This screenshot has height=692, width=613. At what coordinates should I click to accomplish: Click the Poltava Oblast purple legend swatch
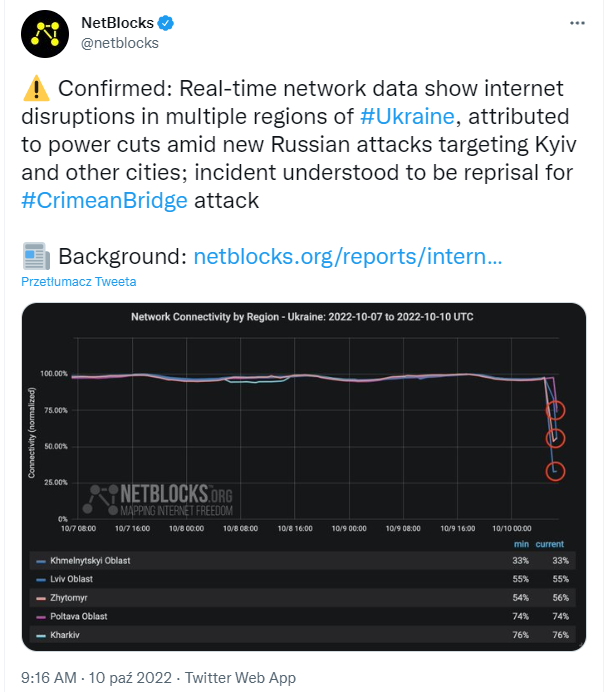[x=41, y=616]
